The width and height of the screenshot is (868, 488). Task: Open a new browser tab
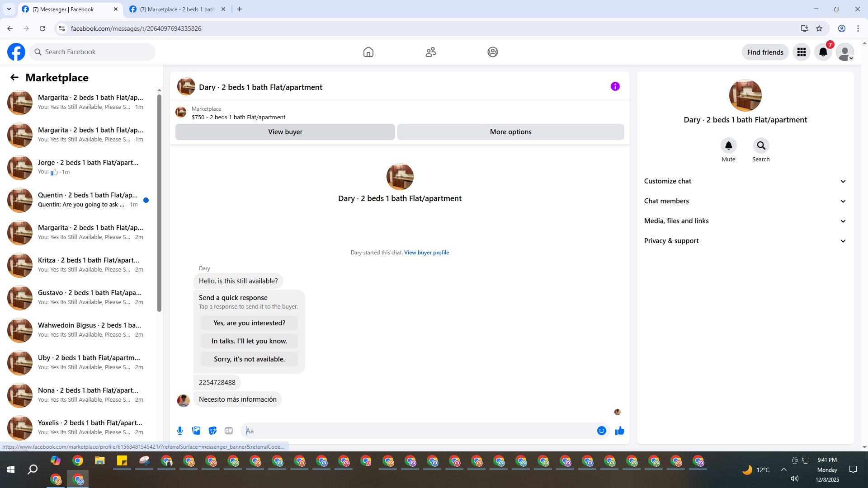pyautogui.click(x=240, y=9)
